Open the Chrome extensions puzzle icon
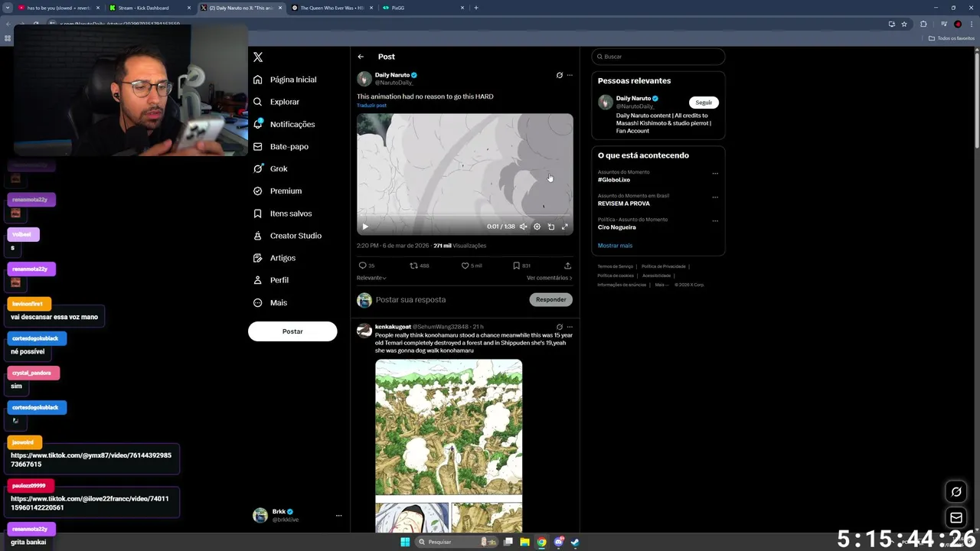980x551 pixels. tap(923, 24)
